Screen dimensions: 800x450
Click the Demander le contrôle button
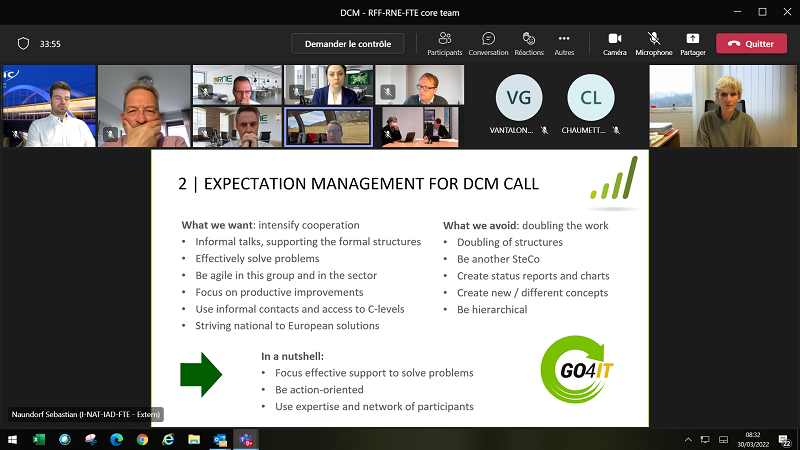point(347,43)
